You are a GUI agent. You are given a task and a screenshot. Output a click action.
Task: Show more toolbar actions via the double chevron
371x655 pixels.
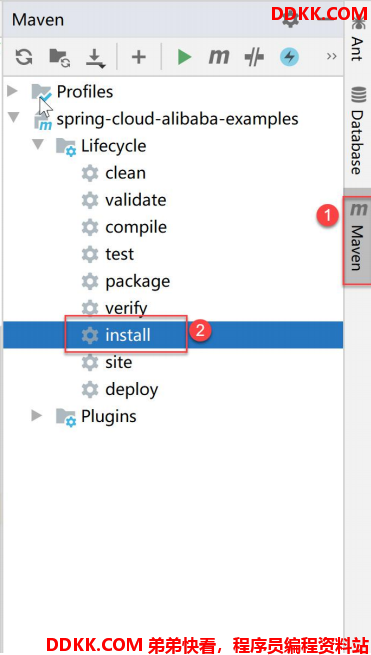click(x=332, y=56)
